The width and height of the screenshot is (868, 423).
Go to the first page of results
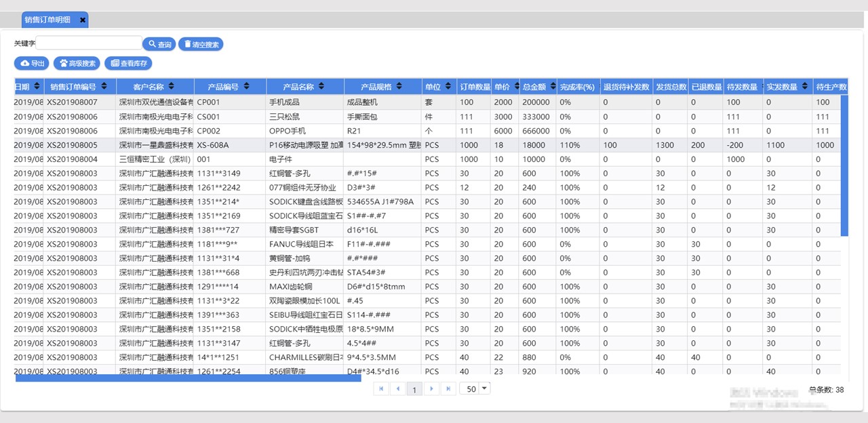click(380, 388)
